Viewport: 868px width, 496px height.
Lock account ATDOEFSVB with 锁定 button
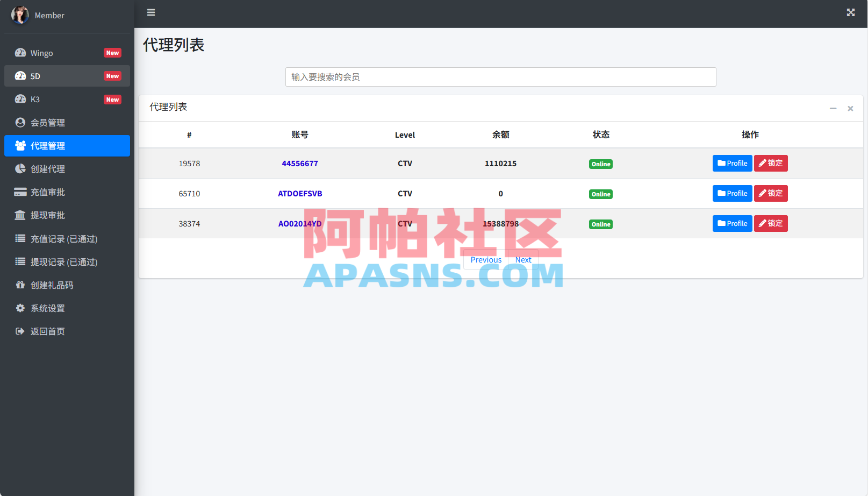coord(771,193)
